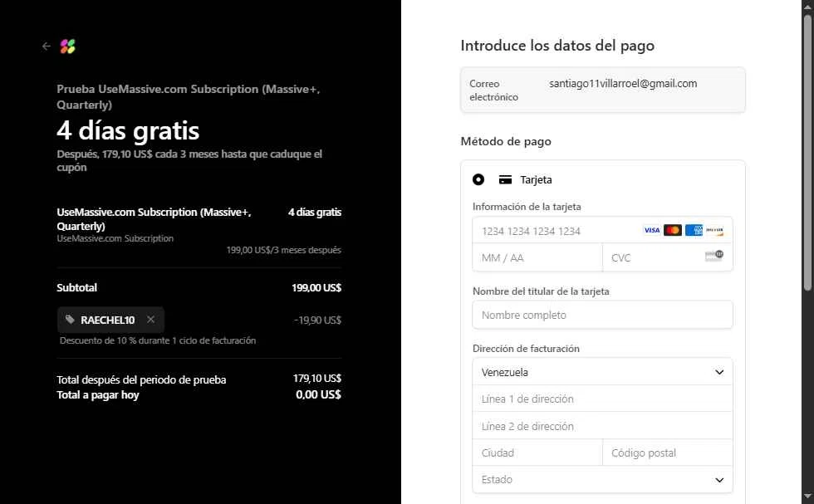Click "Información de la tarjeta" label
Screen dimensions: 814x504
(527, 207)
